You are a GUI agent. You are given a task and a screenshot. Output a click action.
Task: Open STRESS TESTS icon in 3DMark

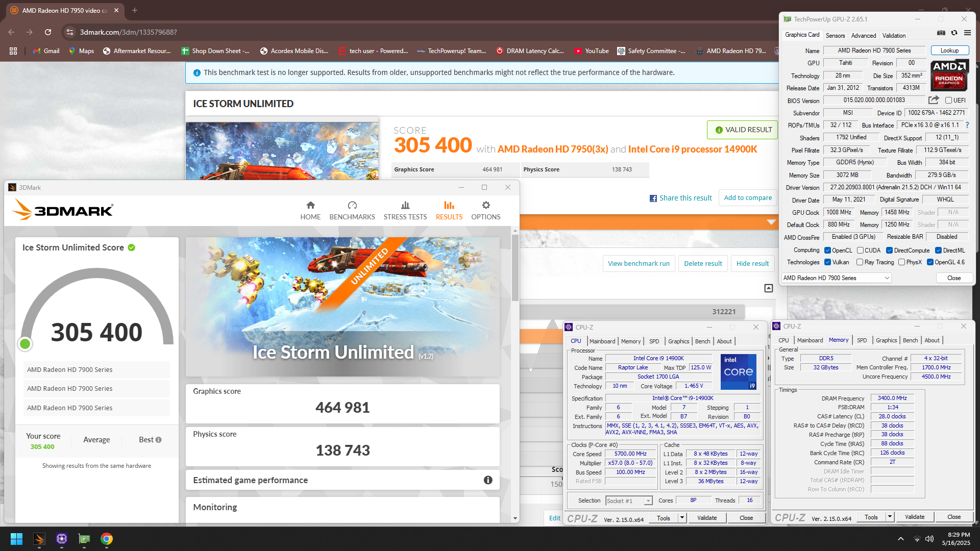[x=405, y=205]
